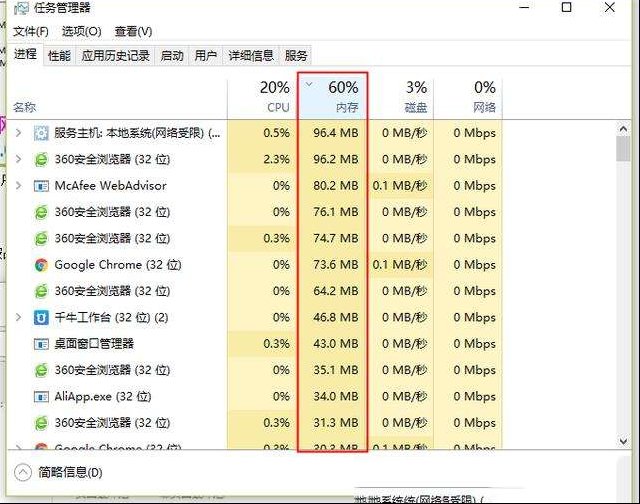Click the 360安全浏览器 icon at 35.1 MB
The image size is (640, 504).
[x=41, y=371]
